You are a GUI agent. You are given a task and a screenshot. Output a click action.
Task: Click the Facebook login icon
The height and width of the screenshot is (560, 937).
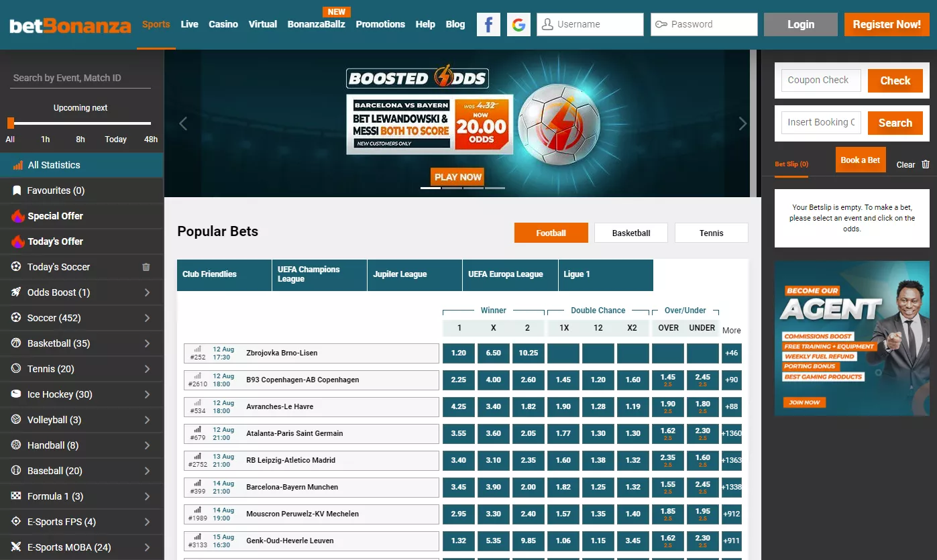[x=488, y=23]
